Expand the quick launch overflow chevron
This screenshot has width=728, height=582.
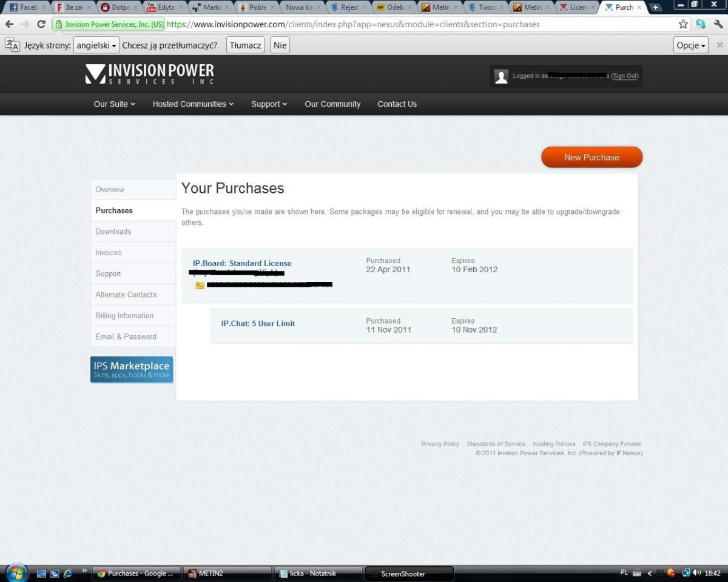[85, 570]
